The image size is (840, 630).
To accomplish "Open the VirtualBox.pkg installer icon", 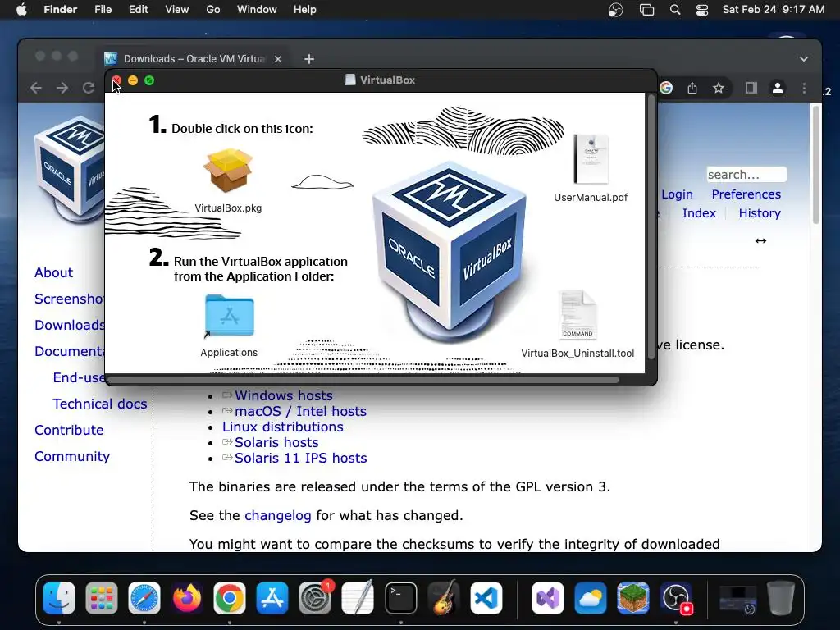I will click(x=228, y=171).
